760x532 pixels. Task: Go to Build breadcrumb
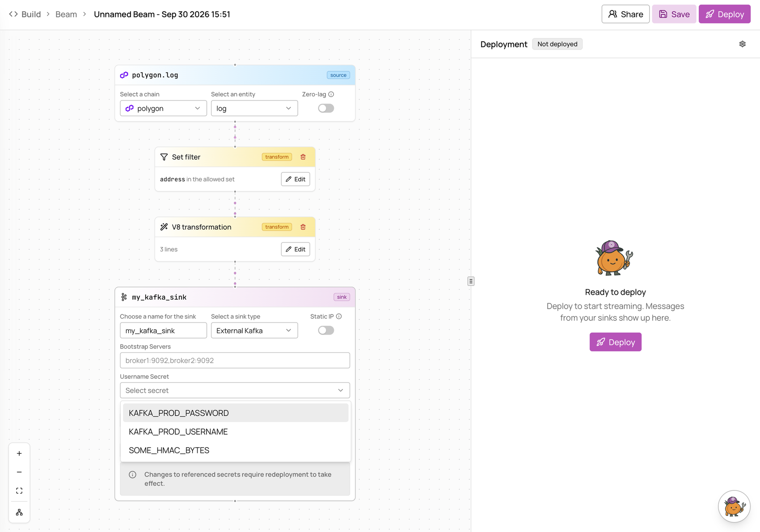coord(31,14)
